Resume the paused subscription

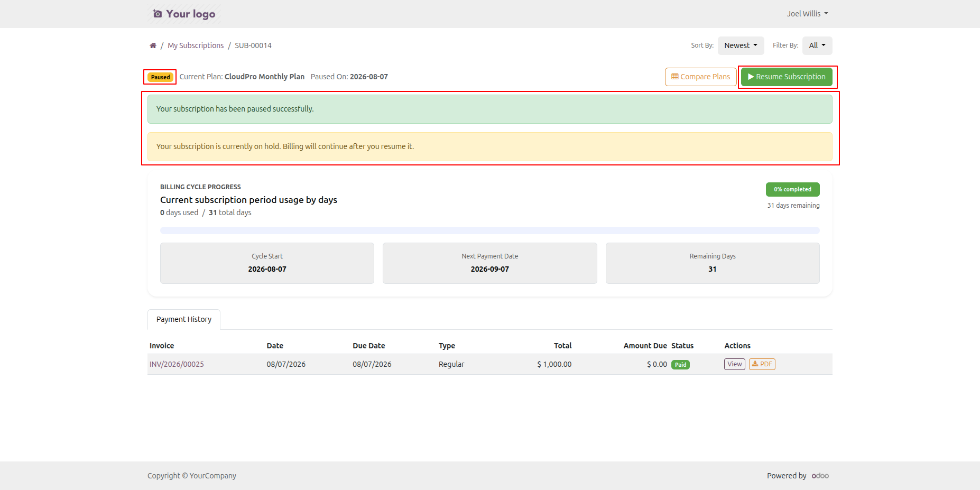[787, 77]
